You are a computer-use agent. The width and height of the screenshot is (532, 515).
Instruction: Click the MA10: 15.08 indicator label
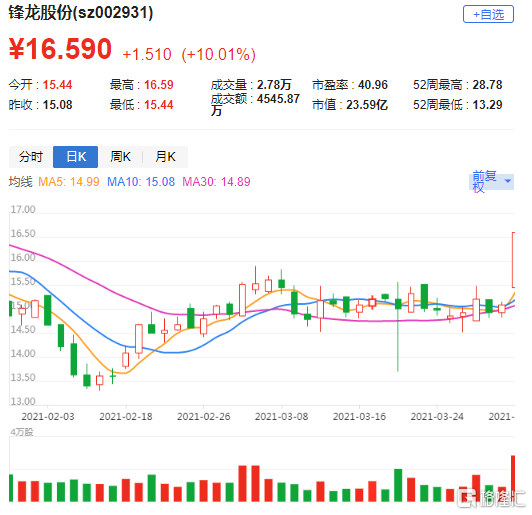tap(141, 182)
